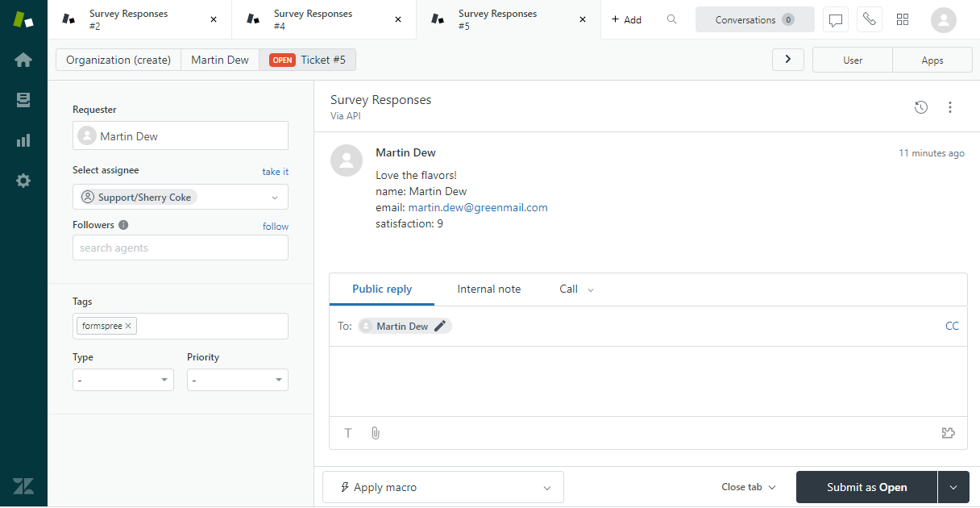The height and width of the screenshot is (508, 980).
Task: Open the text formatting T icon
Action: click(x=347, y=433)
